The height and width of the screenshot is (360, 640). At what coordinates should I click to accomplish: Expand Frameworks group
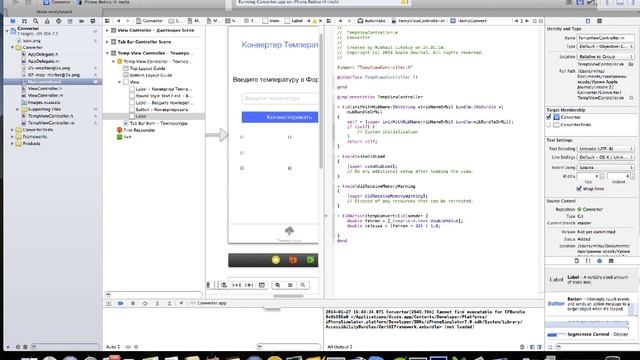[12, 137]
